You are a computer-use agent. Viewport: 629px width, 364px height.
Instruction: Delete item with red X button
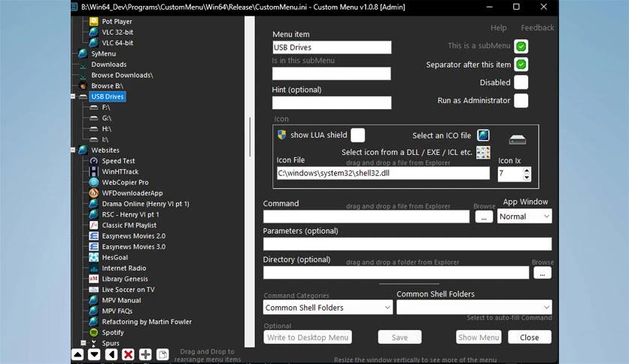129,354
